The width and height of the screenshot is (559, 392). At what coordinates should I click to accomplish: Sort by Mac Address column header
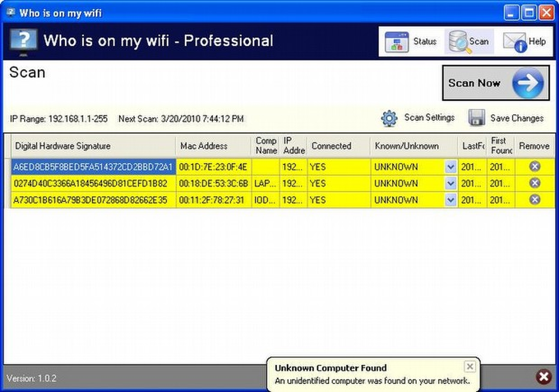pos(214,146)
